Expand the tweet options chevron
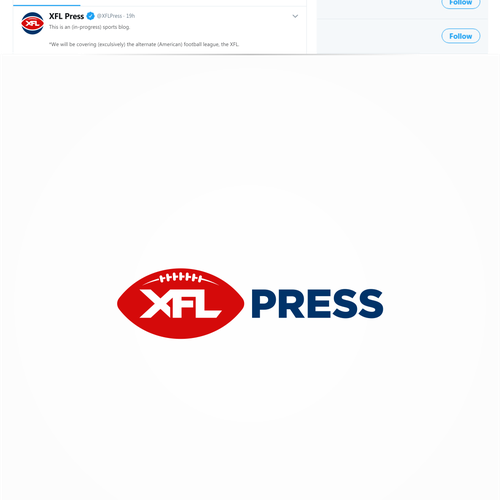Screen dimensions: 500x500 pos(295,16)
